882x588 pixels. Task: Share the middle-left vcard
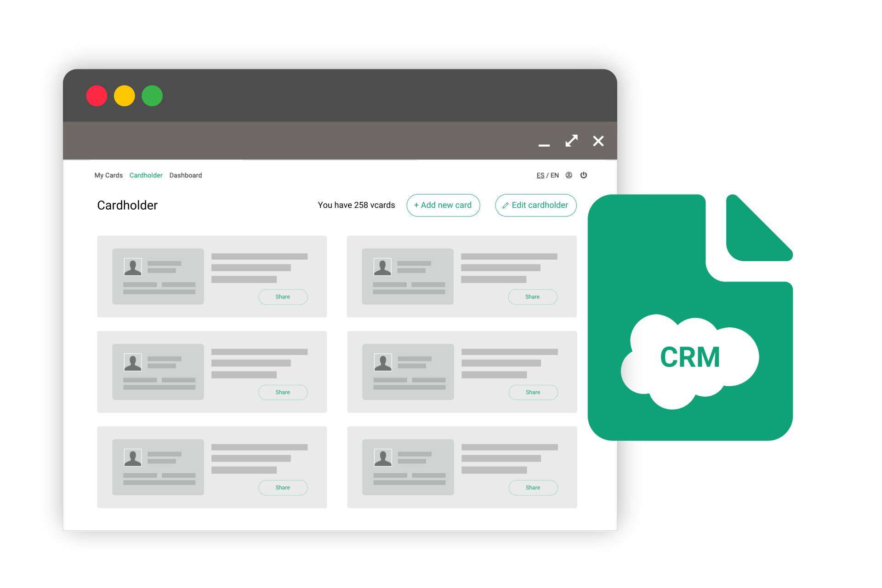(283, 392)
